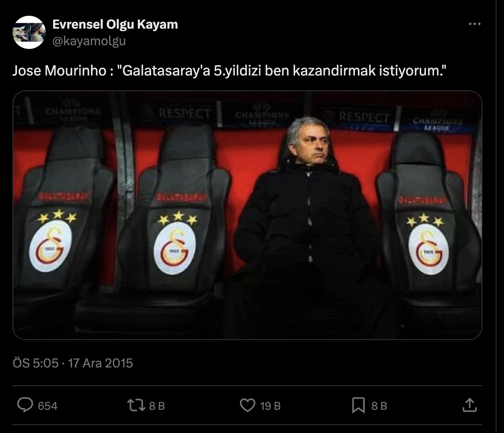504x433 pixels.
Task: Open the three-dot more options menu
Action: coord(475,24)
